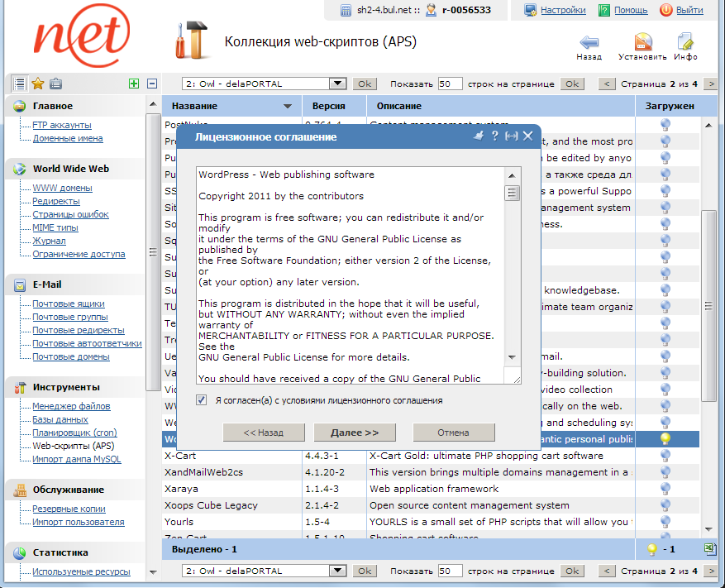The width and height of the screenshot is (725, 588).
Task: Collapse the E-Mail sidebar section header
Action: pos(47,284)
